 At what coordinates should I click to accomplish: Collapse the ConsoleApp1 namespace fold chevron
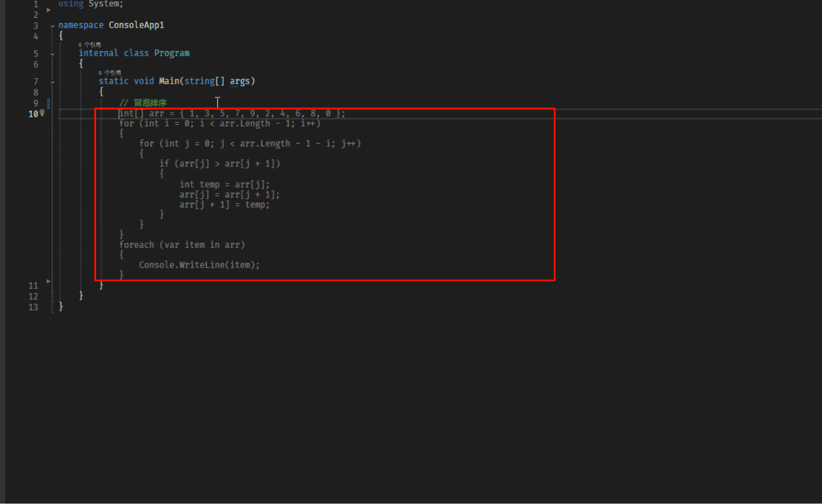52,25
